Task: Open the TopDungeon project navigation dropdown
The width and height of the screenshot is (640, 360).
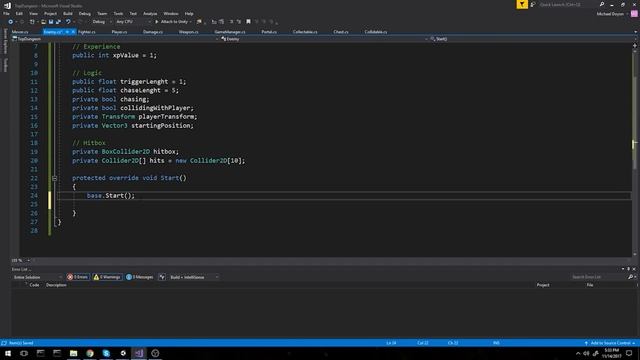Action: pos(116,39)
